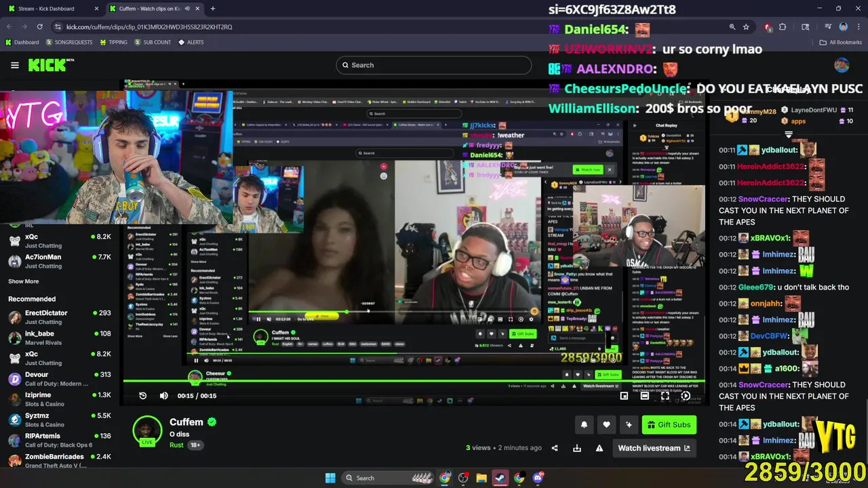Click the Gift Subs button
This screenshot has width=868, height=488.
669,425
